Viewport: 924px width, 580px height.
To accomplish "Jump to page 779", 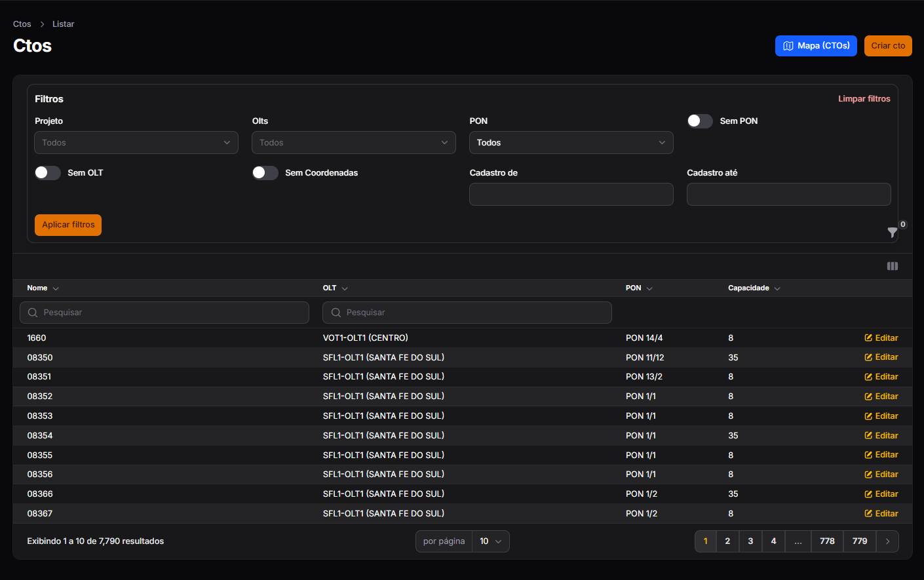I will [x=860, y=541].
